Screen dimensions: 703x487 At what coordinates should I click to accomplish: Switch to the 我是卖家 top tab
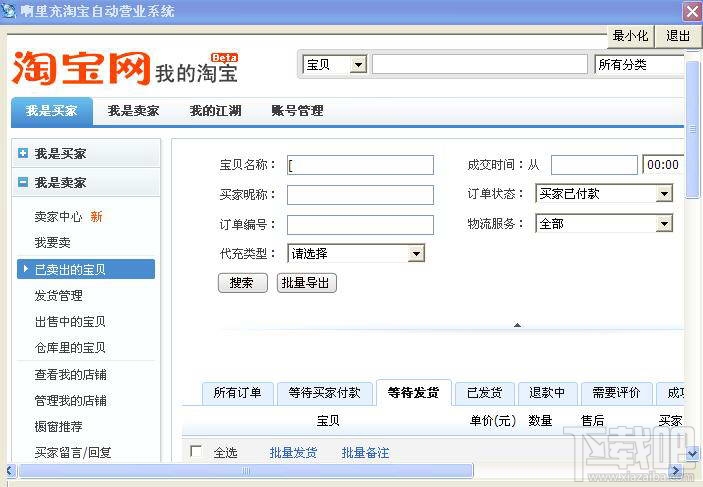[x=134, y=111]
